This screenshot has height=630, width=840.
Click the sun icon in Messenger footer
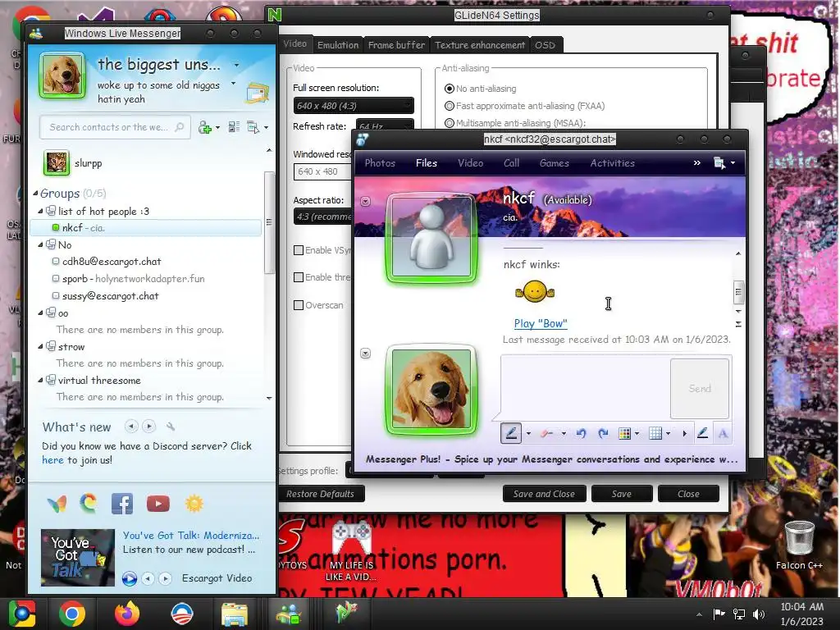(x=194, y=504)
